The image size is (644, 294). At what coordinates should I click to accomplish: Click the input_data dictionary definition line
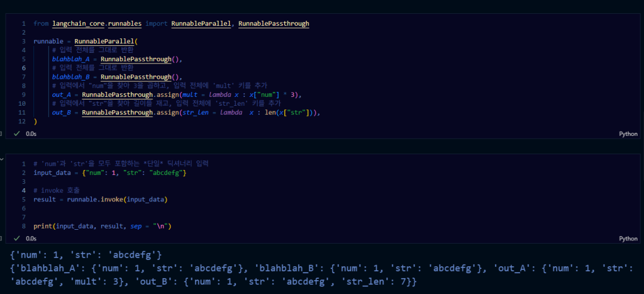[x=109, y=172]
